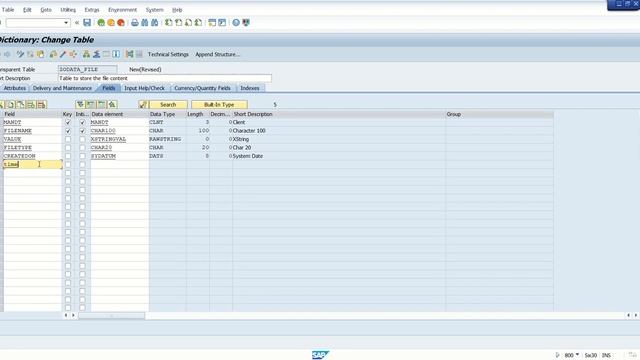This screenshot has height=360, width=640.
Task: Uncheck Initial Values checkbox for MANDT
Action: tap(82, 122)
